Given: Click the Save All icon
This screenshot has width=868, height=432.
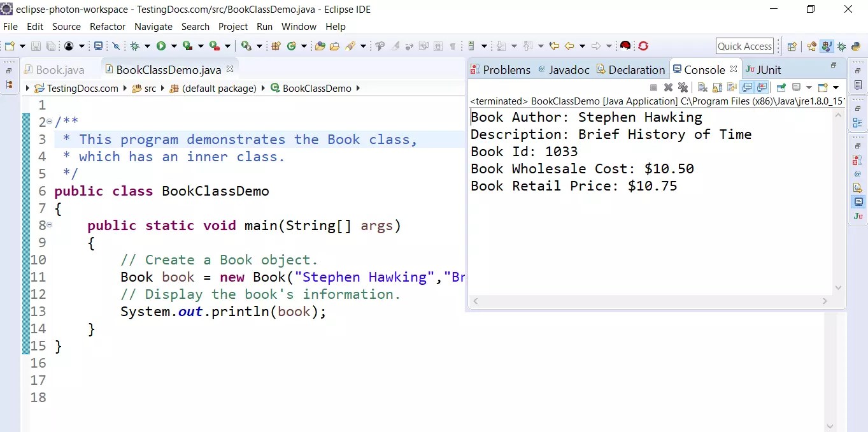Looking at the screenshot, I should 51,46.
